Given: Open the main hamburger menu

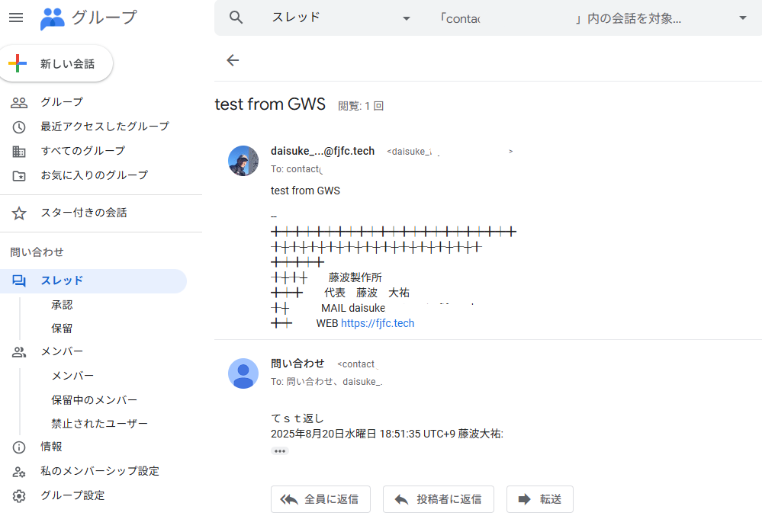Looking at the screenshot, I should click(15, 18).
